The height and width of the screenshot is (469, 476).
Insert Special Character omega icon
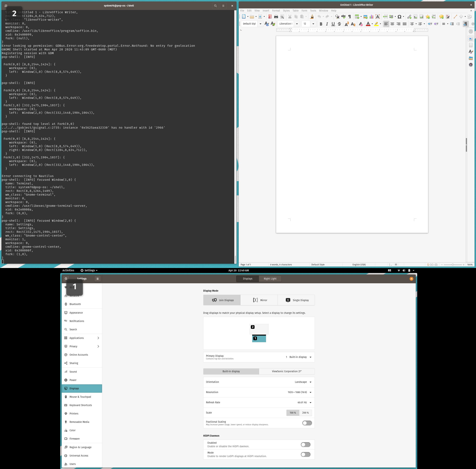tap(399, 17)
